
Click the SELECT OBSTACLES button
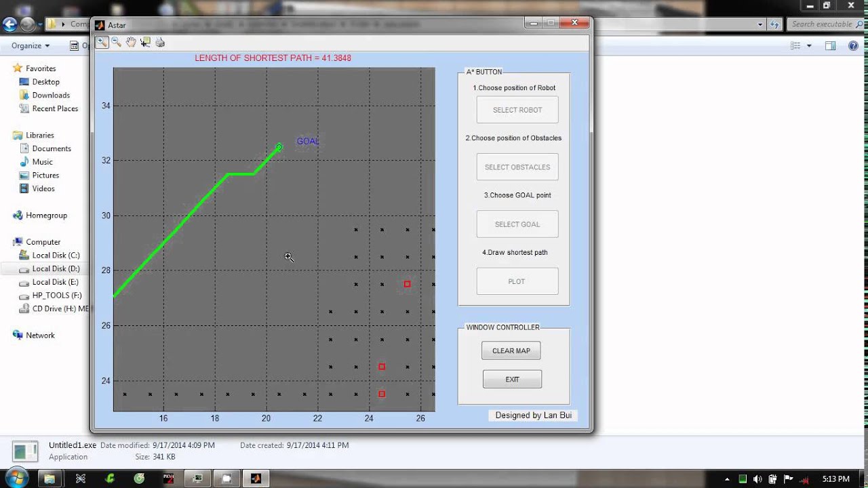tap(517, 167)
